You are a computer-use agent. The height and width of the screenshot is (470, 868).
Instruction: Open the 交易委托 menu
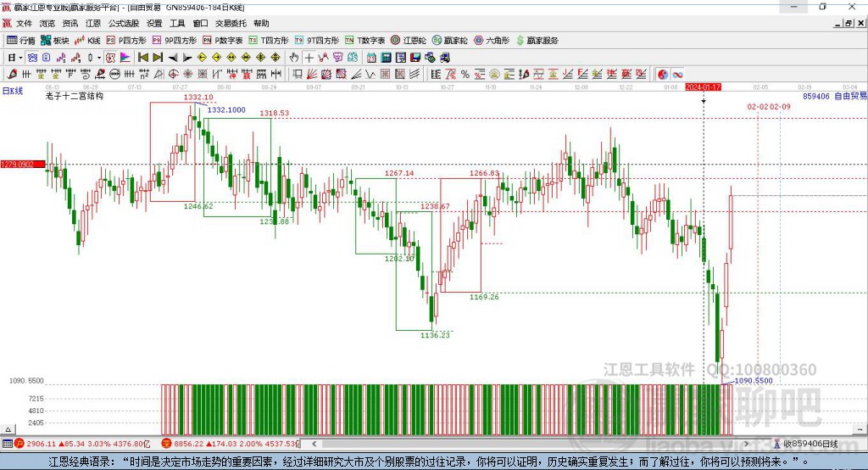pos(231,23)
